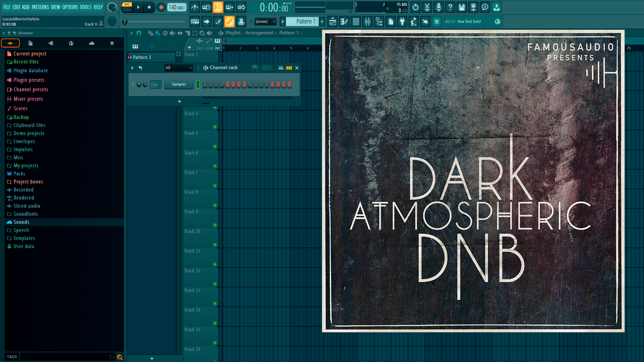The width and height of the screenshot is (644, 362).
Task: Switch to the browser cloud tab
Action: coord(91,43)
